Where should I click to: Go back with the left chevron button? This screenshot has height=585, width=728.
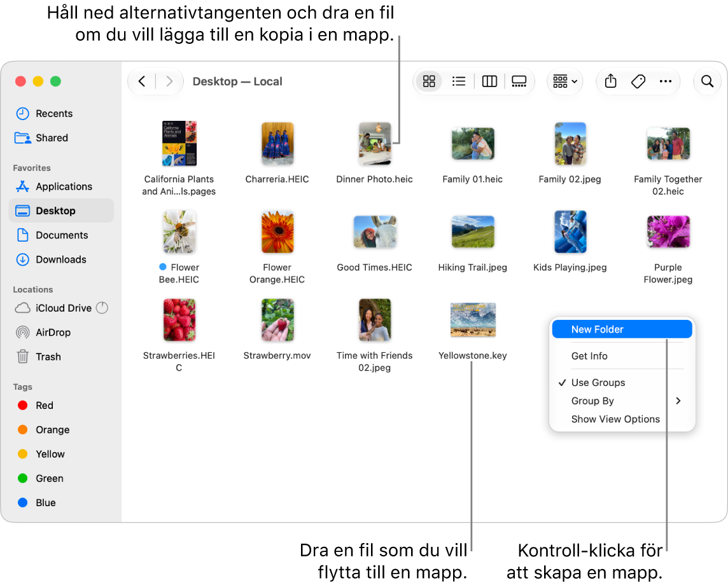[142, 81]
